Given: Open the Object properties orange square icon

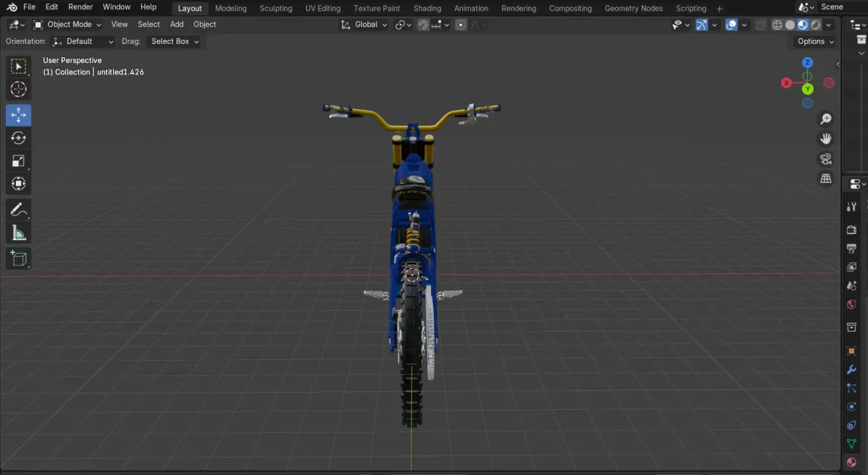Looking at the screenshot, I should 852,351.
